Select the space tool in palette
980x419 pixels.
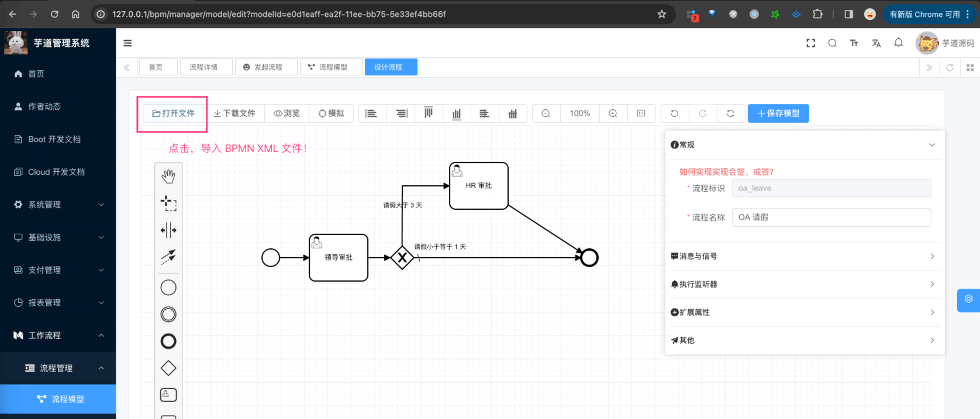click(168, 230)
